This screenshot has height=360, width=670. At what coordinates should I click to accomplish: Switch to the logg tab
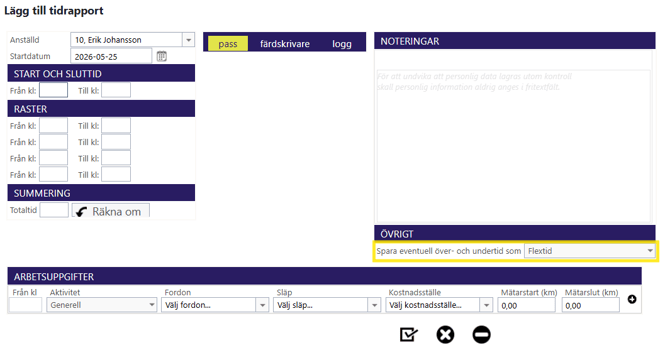(342, 44)
